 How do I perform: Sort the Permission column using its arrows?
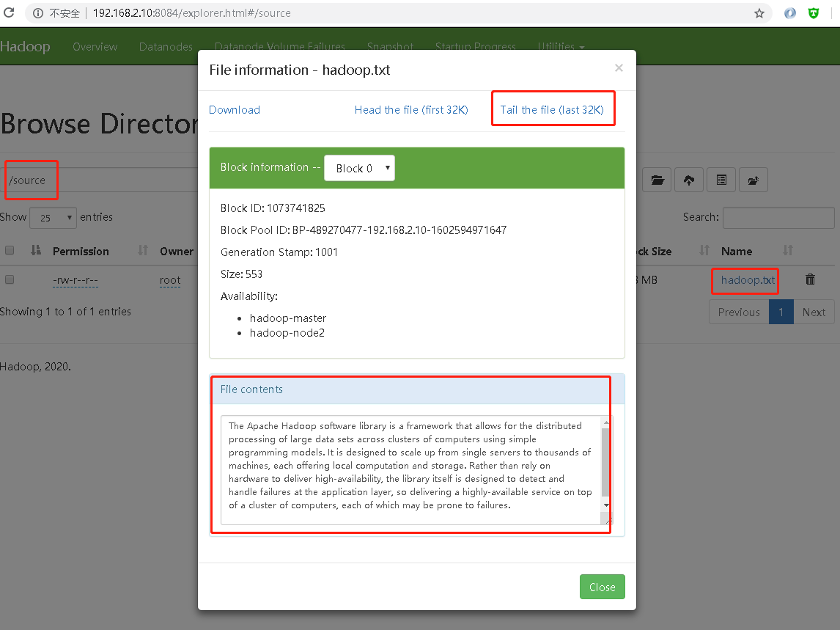[142, 250]
